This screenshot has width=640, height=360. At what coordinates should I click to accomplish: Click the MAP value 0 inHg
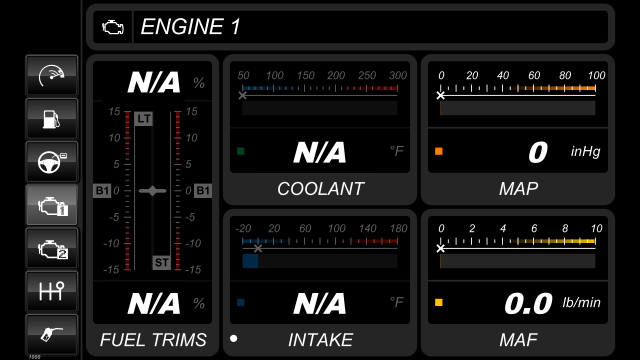538,152
